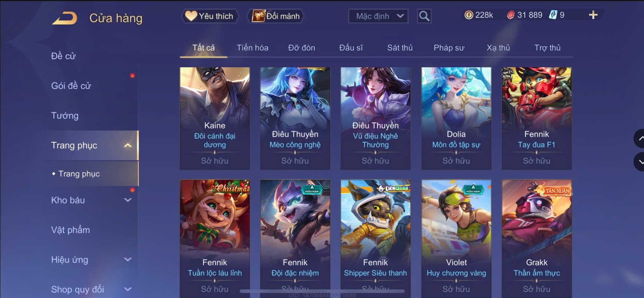Screen dimensions: 644x298
Task: Expand the Kho báu sidebar section
Action: (x=128, y=200)
